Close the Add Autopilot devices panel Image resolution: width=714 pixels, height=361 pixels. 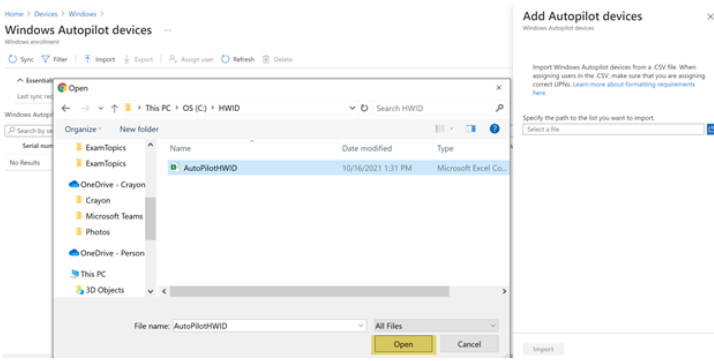tap(709, 17)
